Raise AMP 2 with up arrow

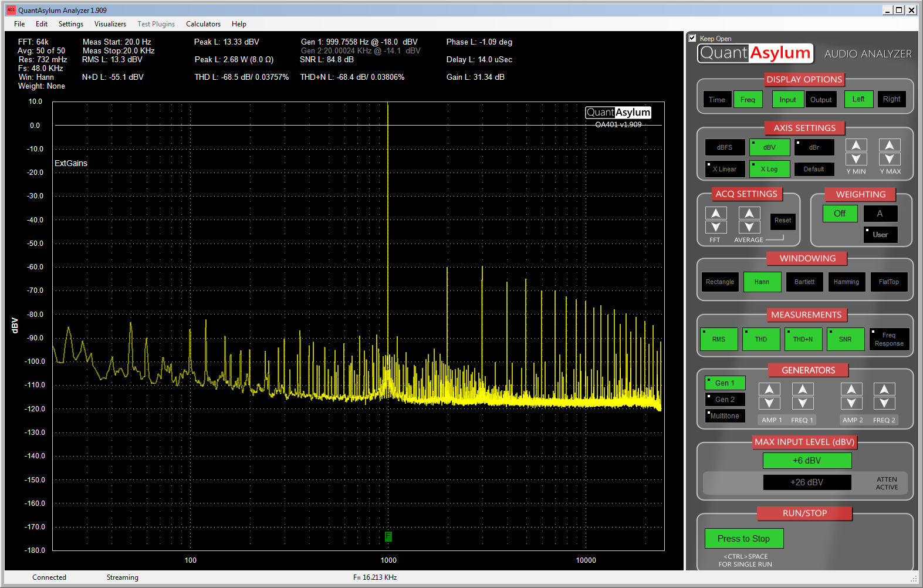tap(851, 389)
